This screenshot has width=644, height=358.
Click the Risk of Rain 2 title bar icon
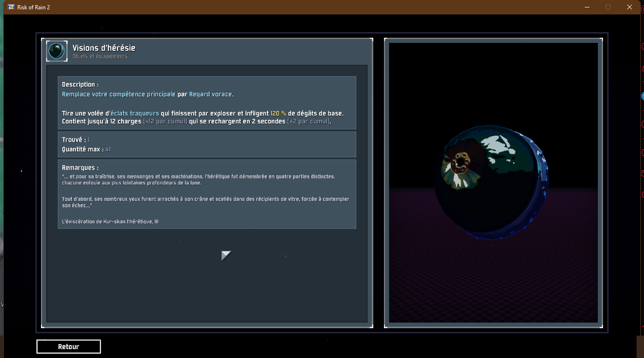[x=11, y=7]
